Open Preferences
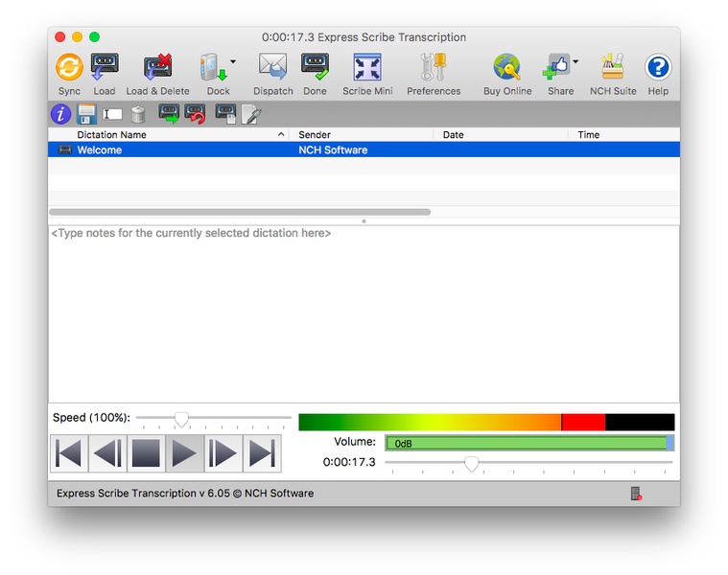Screen dimensions: 728x575 [x=434, y=67]
